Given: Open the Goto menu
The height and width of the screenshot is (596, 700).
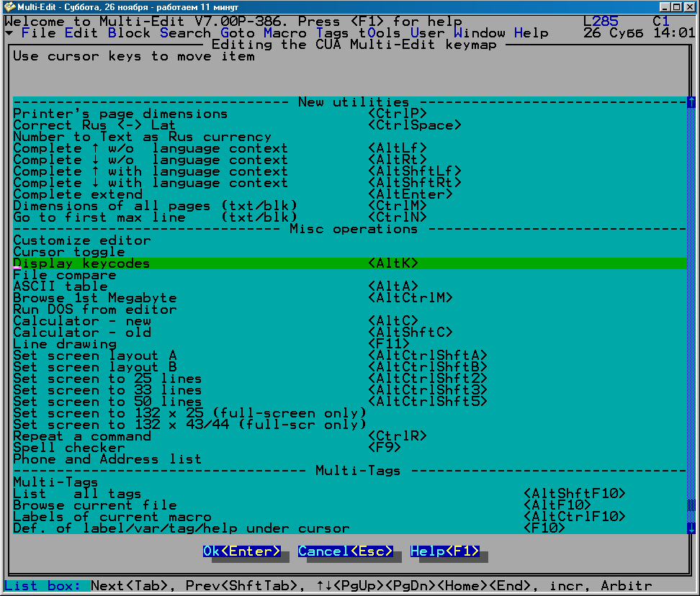Looking at the screenshot, I should click(238, 33).
